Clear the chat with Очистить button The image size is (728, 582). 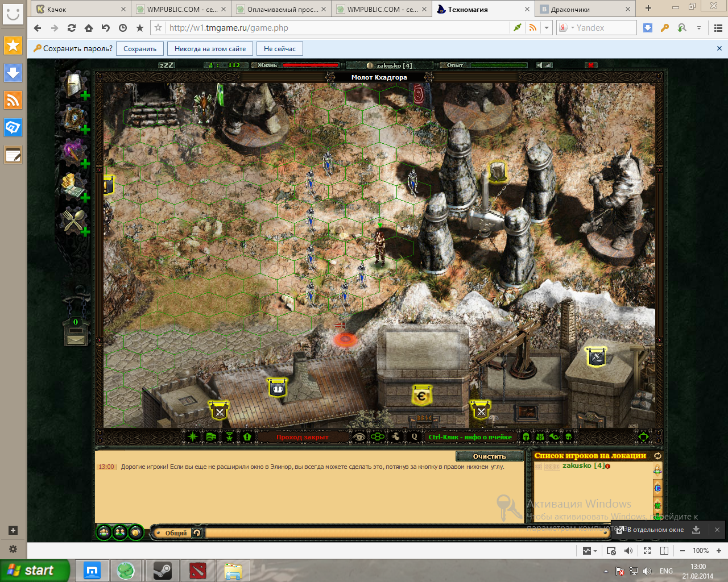(x=489, y=456)
